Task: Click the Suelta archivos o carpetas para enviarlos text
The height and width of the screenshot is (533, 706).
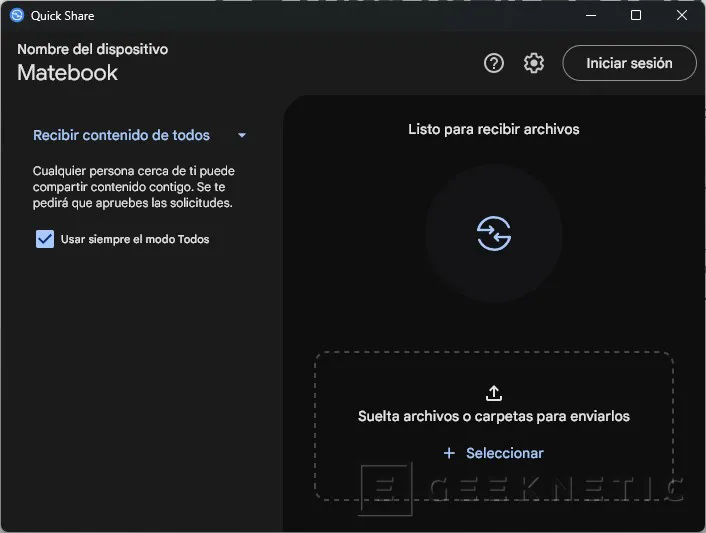Action: click(x=493, y=416)
